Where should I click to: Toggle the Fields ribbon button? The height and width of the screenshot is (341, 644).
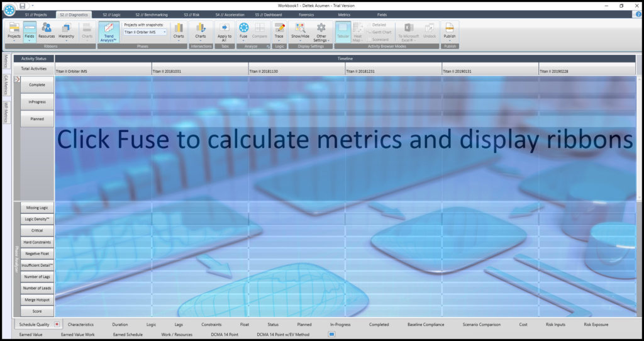click(30, 30)
